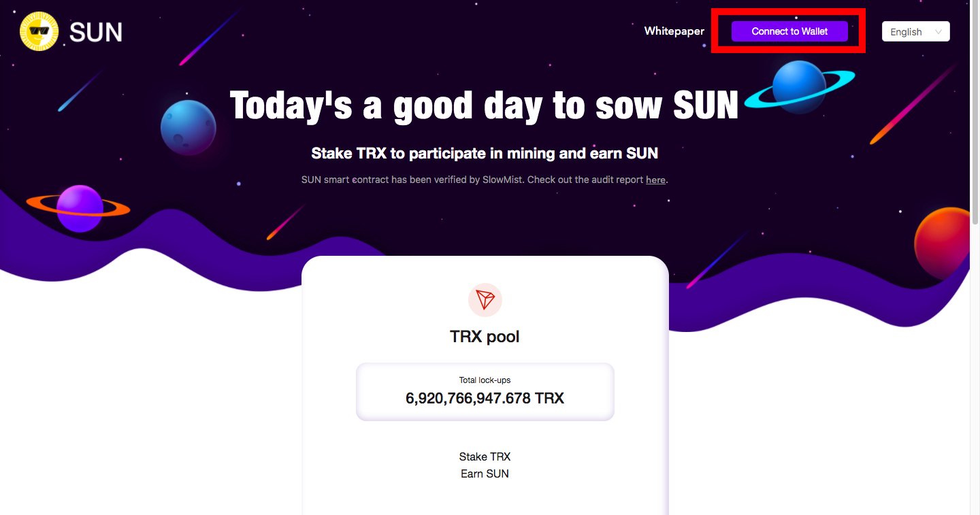Click the SUN brand name text
This screenshot has height=515, width=980.
(96, 32)
